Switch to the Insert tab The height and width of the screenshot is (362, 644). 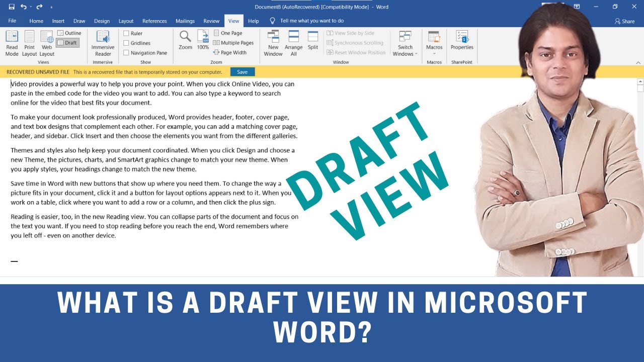point(58,21)
